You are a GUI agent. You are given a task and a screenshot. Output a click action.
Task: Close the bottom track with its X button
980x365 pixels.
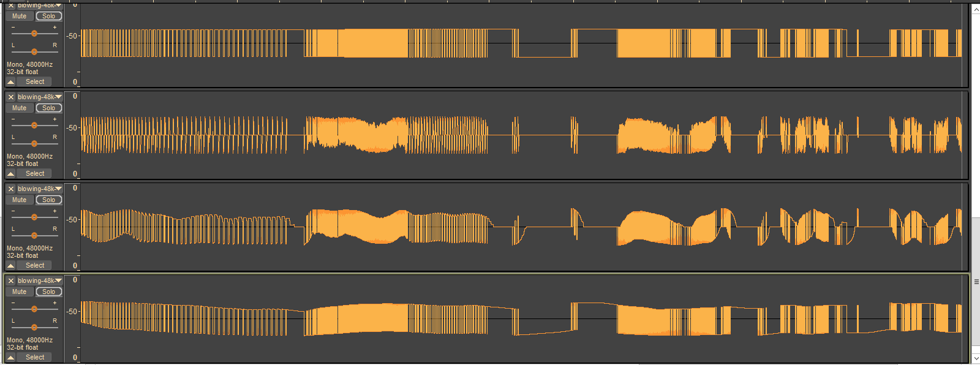tap(11, 280)
